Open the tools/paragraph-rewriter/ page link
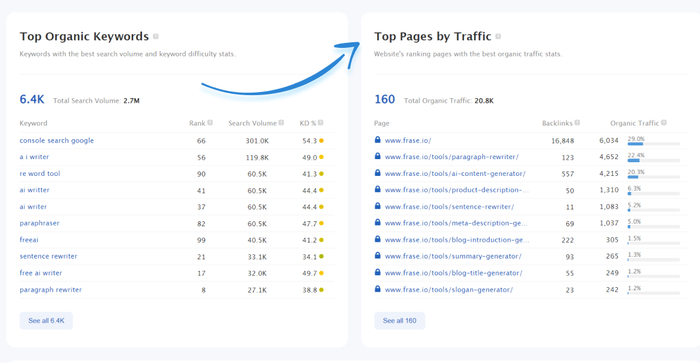 (x=452, y=157)
